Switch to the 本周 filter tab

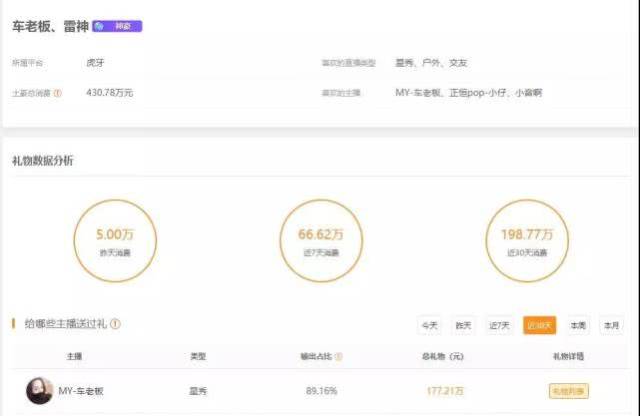pyautogui.click(x=578, y=325)
